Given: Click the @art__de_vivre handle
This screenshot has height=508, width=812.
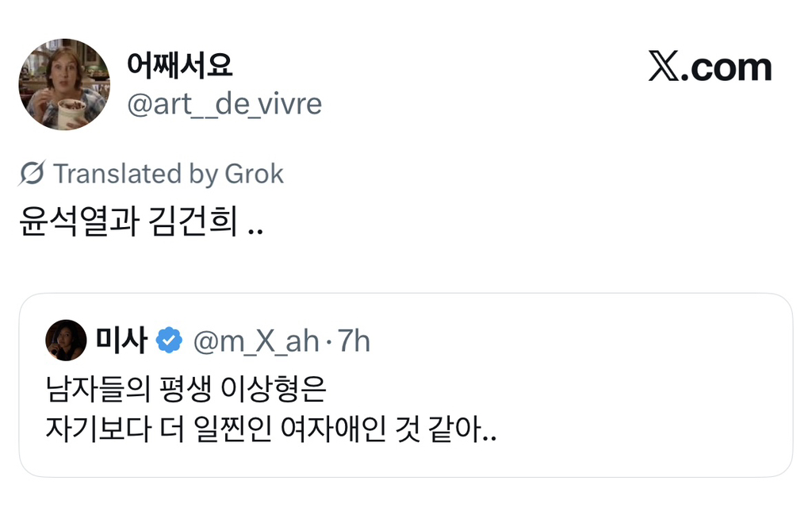Looking at the screenshot, I should click(224, 104).
